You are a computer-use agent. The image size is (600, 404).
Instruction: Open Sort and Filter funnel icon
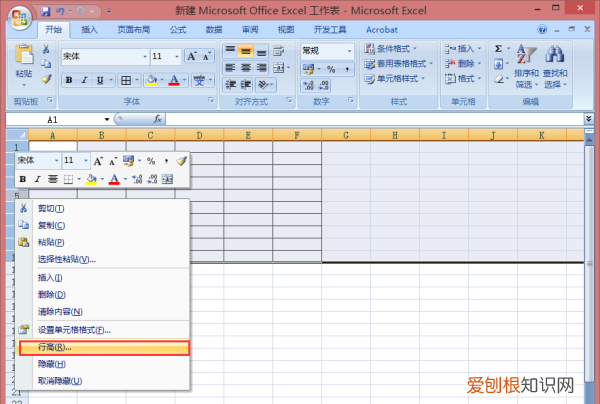coord(527,54)
